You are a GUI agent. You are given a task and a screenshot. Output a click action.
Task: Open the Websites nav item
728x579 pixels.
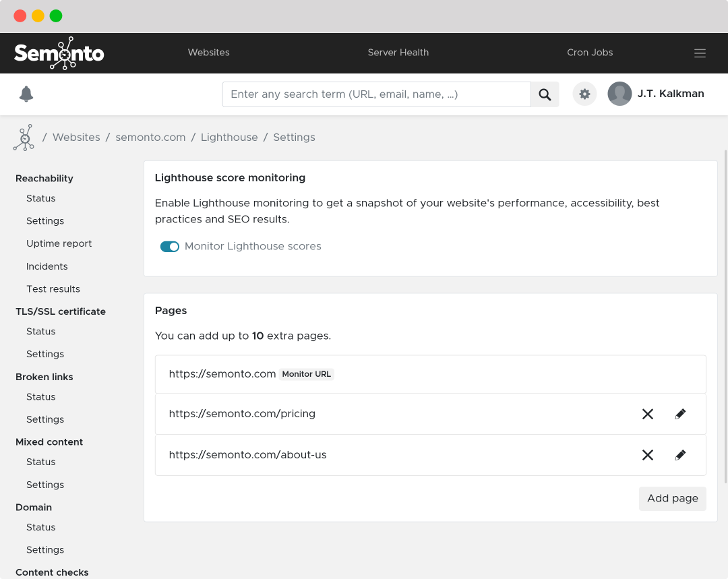(x=208, y=53)
